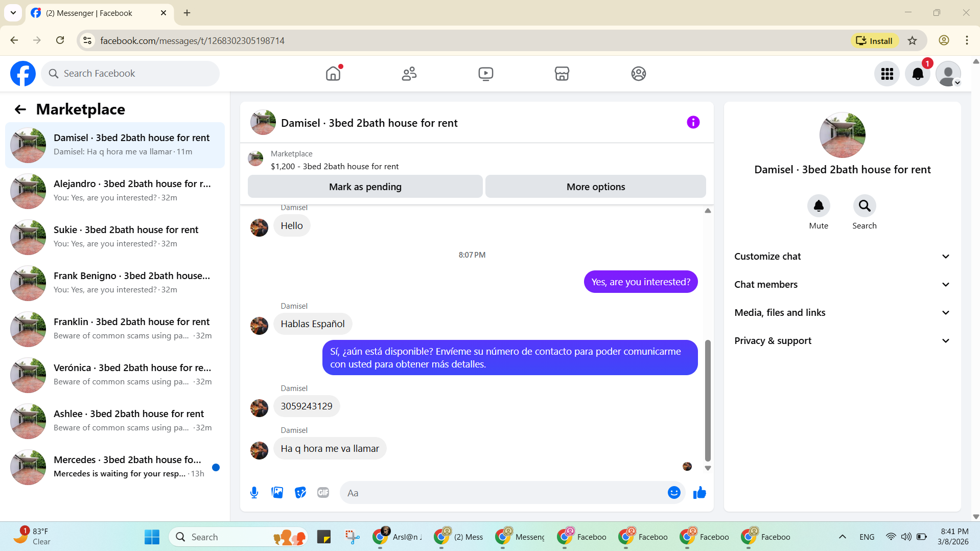Viewport: 980px width, 551px height.
Task: Click the chat scroll up arrow
Action: (x=708, y=211)
